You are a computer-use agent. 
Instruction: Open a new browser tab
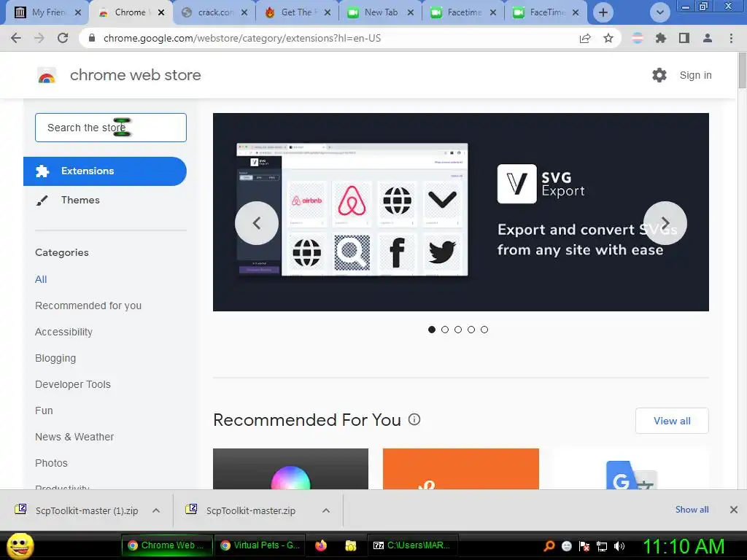[603, 12]
